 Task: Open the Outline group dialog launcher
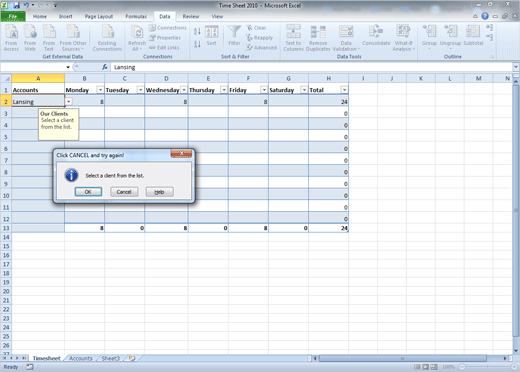[492, 57]
